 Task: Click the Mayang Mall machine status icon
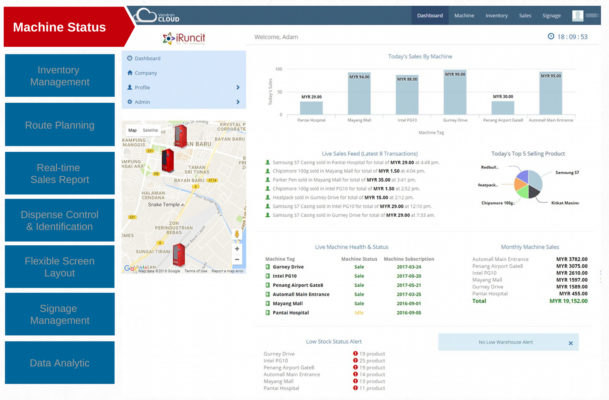pos(268,303)
